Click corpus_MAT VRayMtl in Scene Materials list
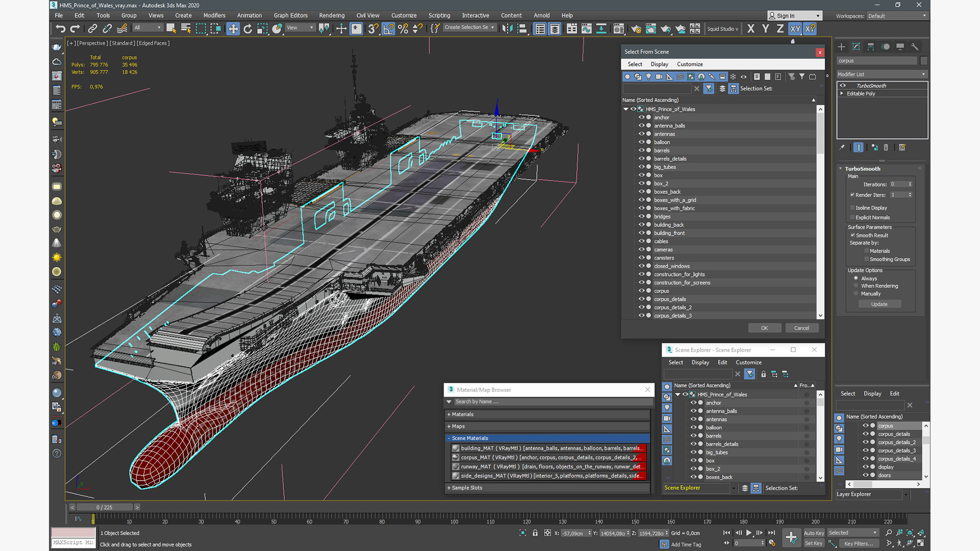The height and width of the screenshot is (551, 980). 548,458
